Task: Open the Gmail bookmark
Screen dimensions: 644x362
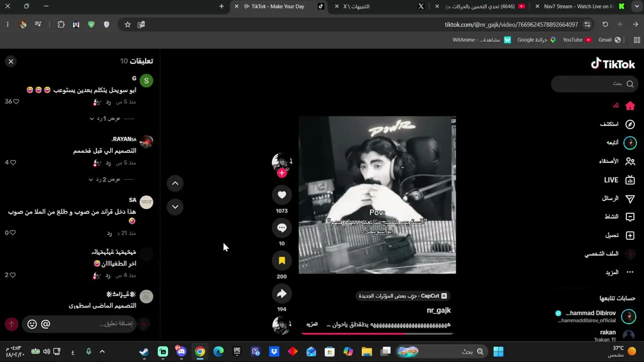Action: point(609,40)
